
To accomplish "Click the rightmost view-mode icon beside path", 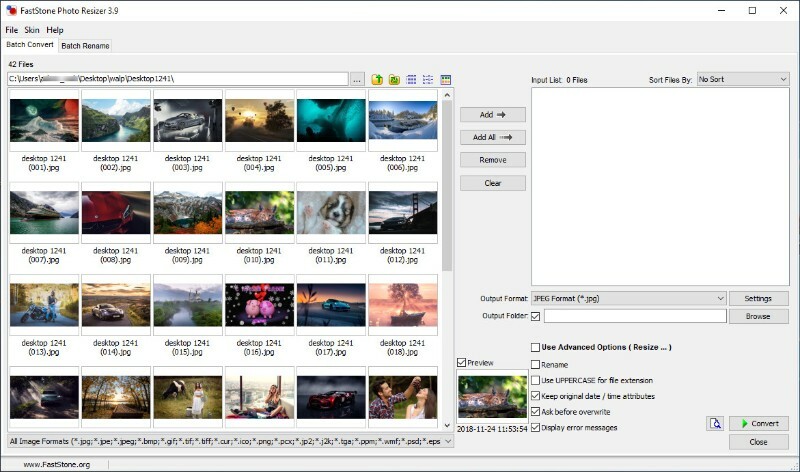I will click(446, 79).
